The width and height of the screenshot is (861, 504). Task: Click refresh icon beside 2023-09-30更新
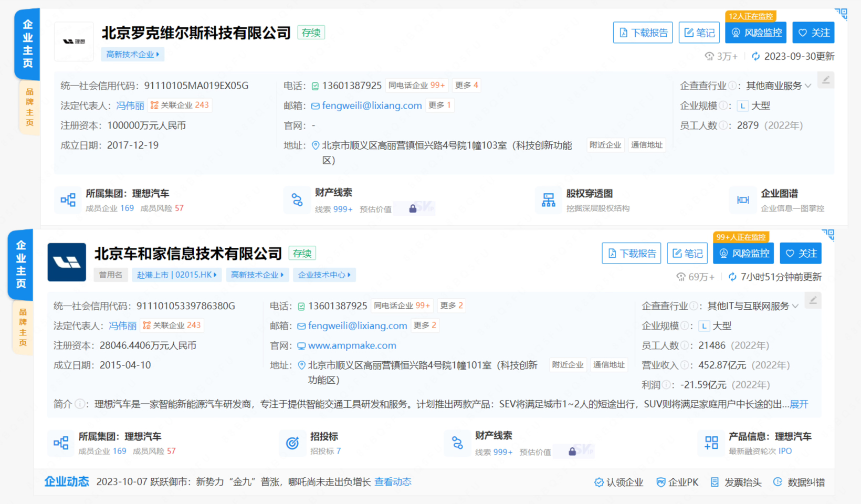click(755, 56)
